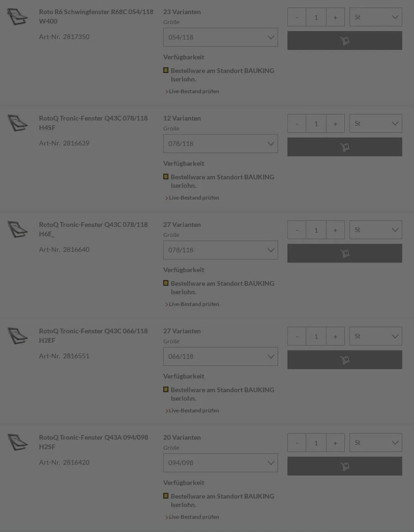Open the 094/098 size selector
The image size is (414, 532).
pos(220,463)
